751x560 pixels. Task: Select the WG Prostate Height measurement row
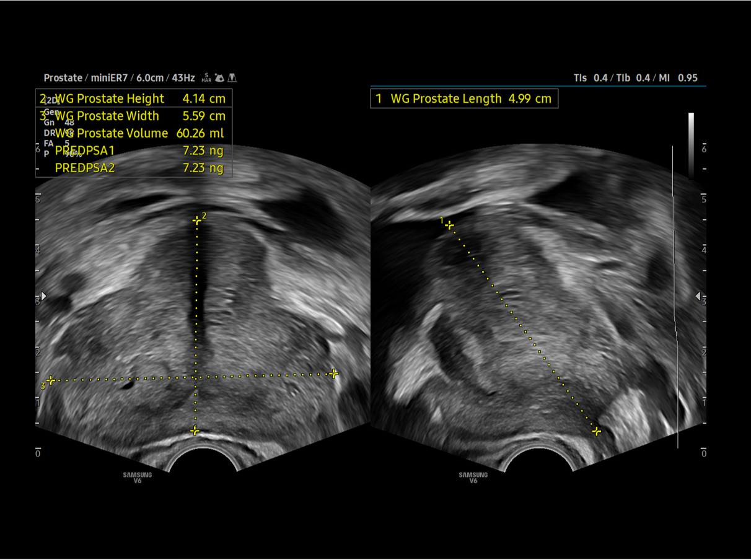(112, 98)
